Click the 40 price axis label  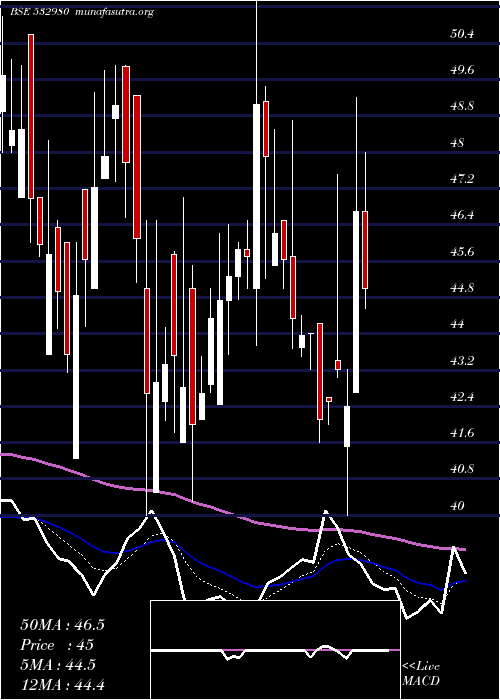point(458,506)
